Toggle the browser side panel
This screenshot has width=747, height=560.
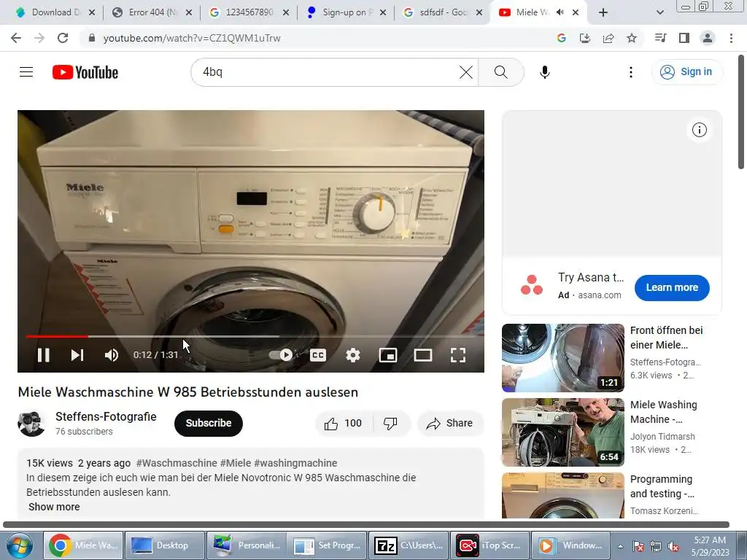pyautogui.click(x=684, y=38)
